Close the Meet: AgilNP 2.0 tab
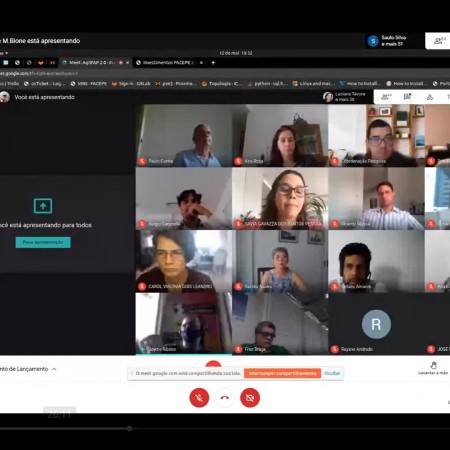Screen dimensions: 450x450 click(128, 63)
